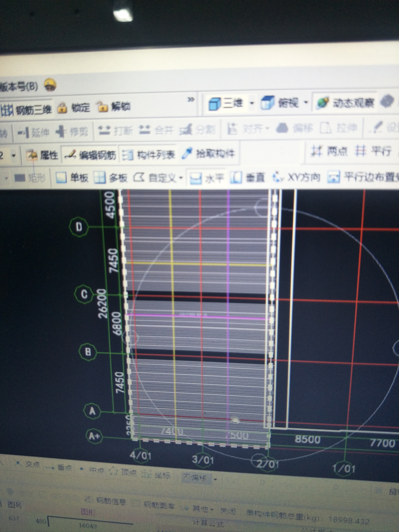Click the 锁定 lock icon
Image resolution: width=399 pixels, height=532 pixels.
pyautogui.click(x=63, y=108)
